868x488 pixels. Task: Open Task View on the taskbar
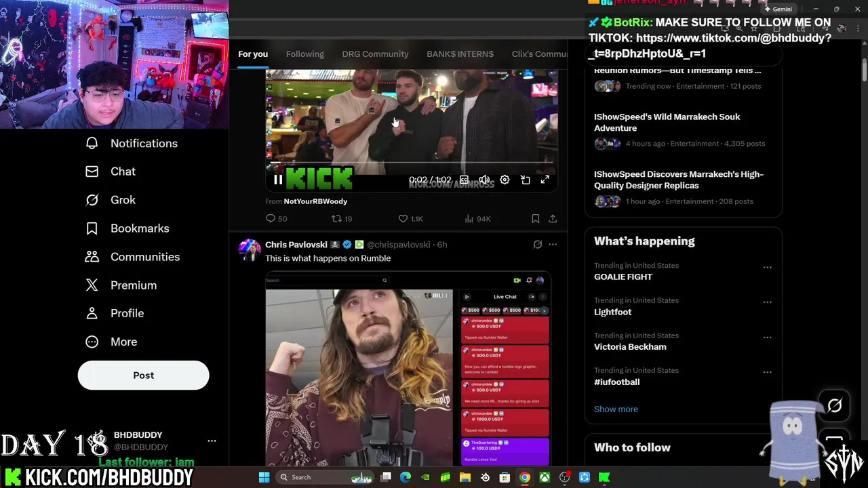click(x=386, y=477)
